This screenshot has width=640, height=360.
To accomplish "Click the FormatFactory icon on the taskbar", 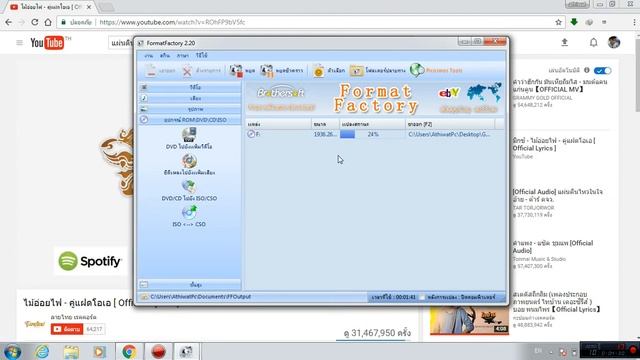I will coord(187,351).
